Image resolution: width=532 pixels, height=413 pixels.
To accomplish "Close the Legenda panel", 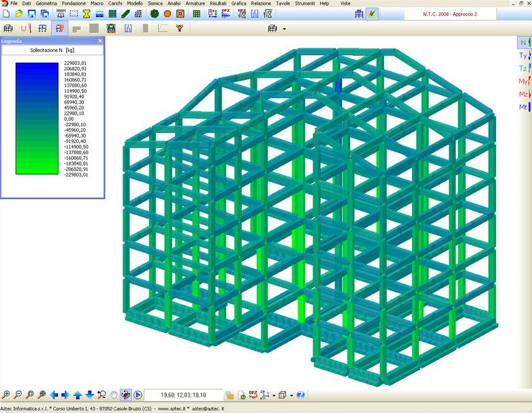I will point(100,41).
